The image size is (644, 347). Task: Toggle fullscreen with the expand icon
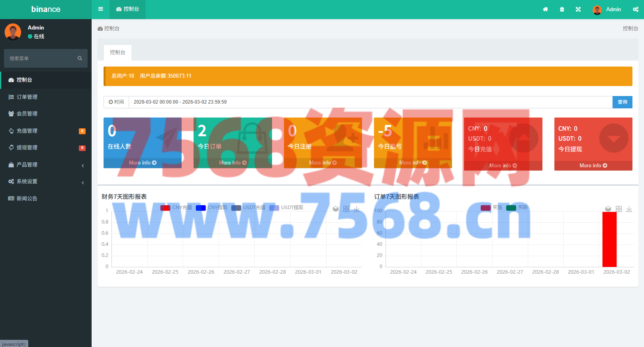click(x=578, y=10)
